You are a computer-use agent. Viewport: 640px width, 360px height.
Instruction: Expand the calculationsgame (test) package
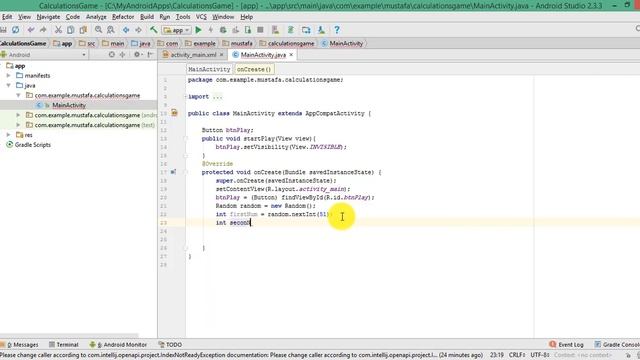pyautogui.click(x=18, y=125)
